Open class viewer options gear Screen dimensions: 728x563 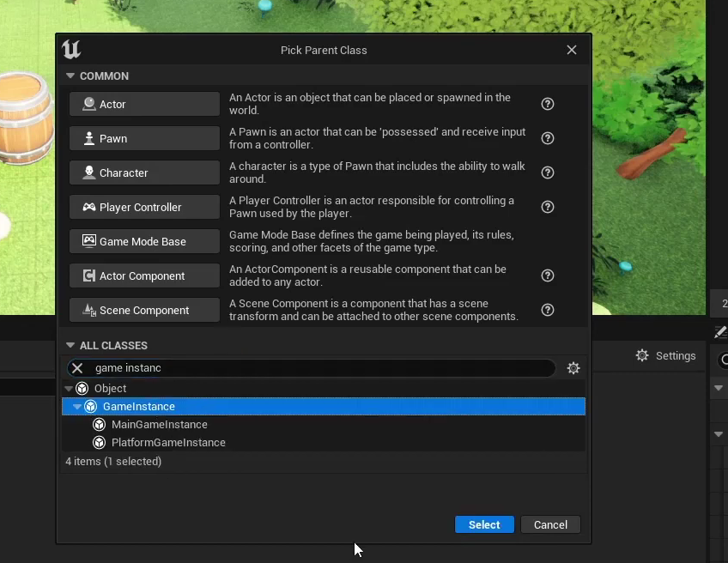pyautogui.click(x=573, y=368)
